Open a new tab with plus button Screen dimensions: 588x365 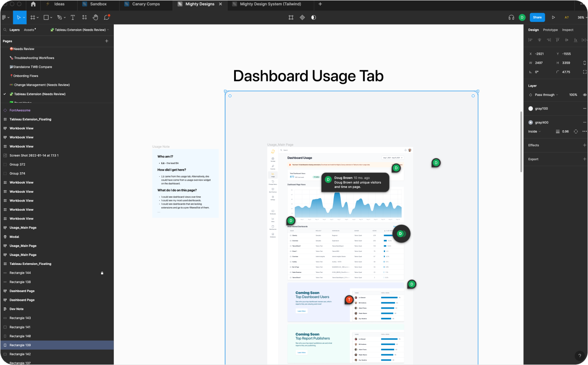click(320, 4)
